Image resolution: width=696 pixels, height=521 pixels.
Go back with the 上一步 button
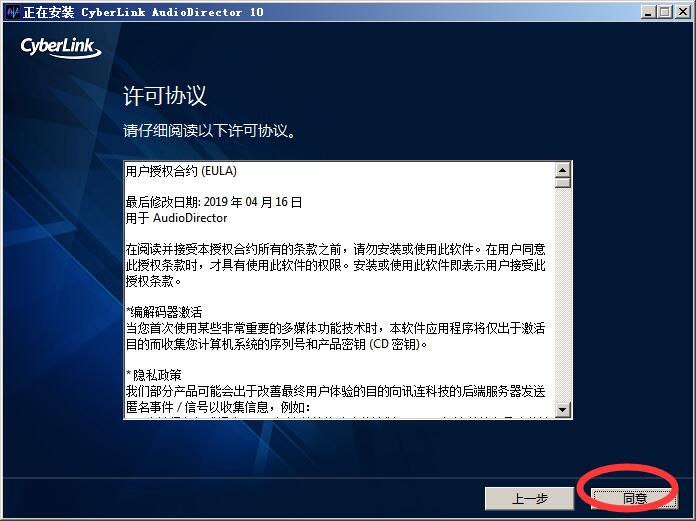[529, 499]
